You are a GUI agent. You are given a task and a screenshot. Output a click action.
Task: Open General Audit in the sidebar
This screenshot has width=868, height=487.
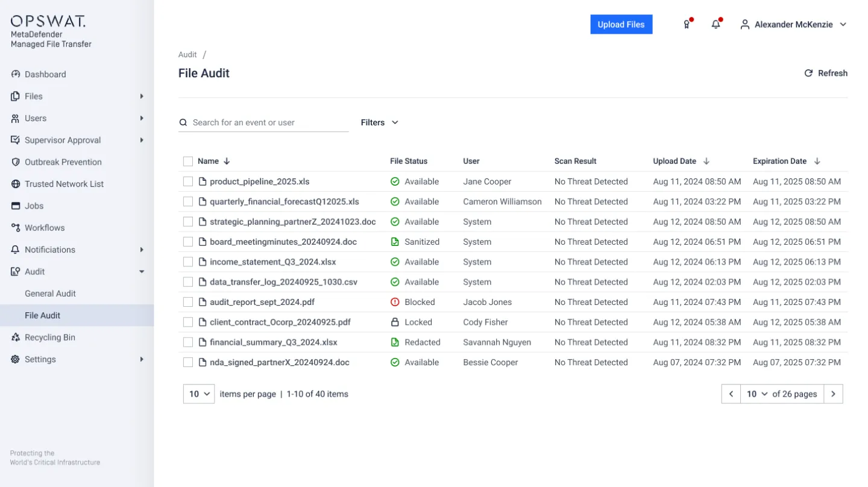click(x=50, y=294)
